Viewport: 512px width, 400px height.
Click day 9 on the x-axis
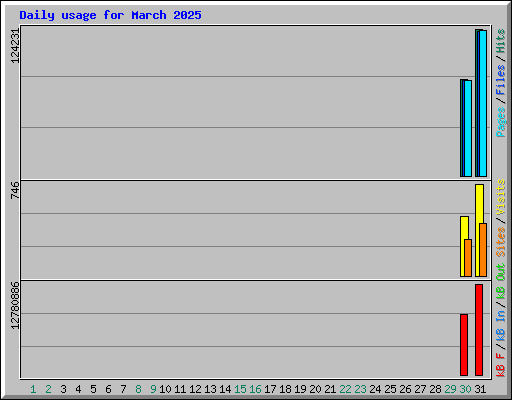tap(153, 389)
